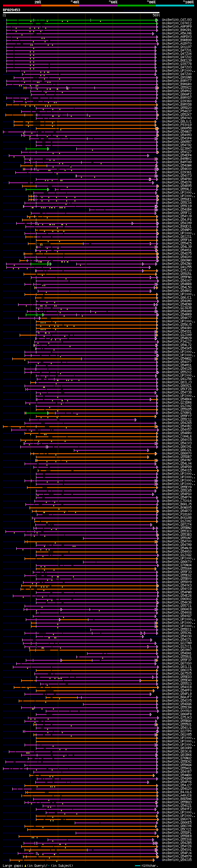Viewport: 197px width, 868px height.
Task: Open hit UniRef100_Q86JC1
Action: 177,297
